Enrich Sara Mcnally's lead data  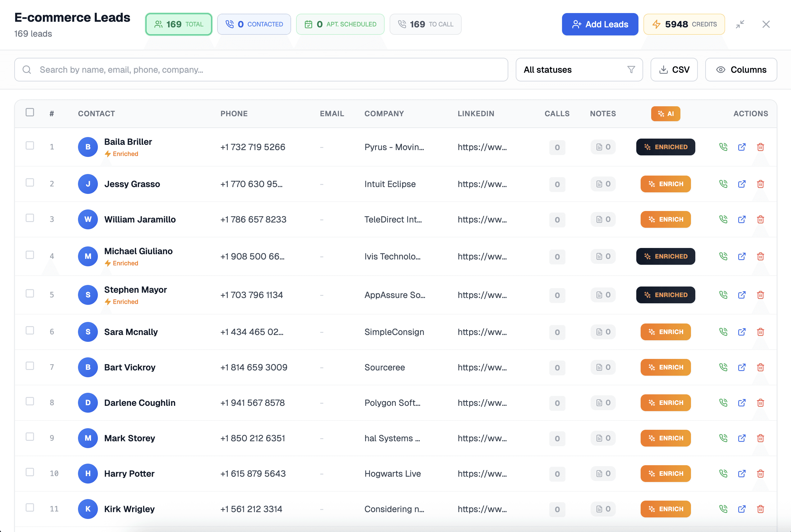[665, 332]
